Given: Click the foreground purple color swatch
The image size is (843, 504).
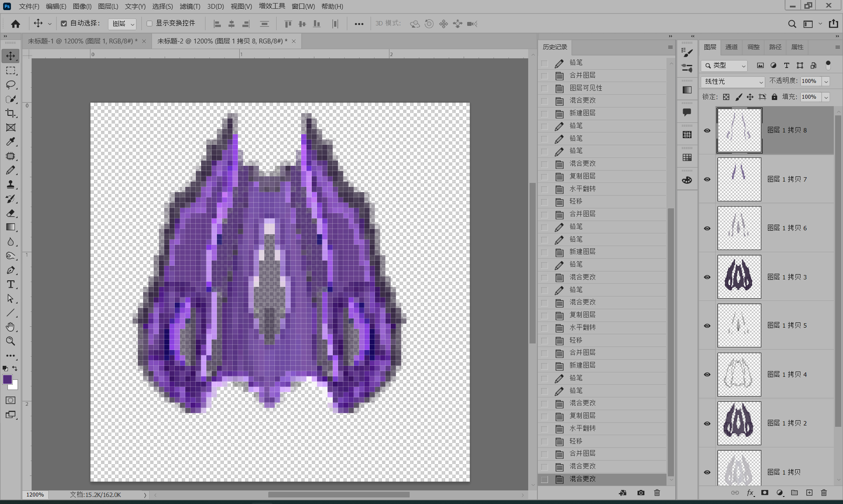Looking at the screenshot, I should pyautogui.click(x=7, y=379).
